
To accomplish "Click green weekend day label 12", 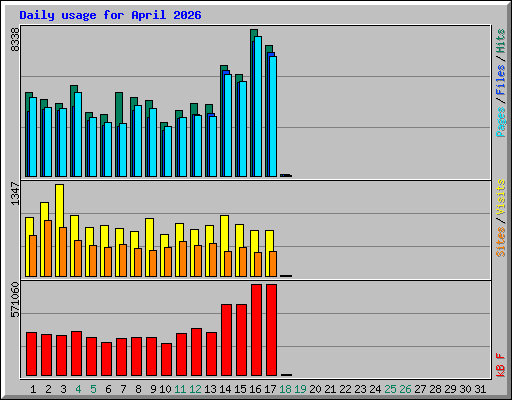I will 195,389.
